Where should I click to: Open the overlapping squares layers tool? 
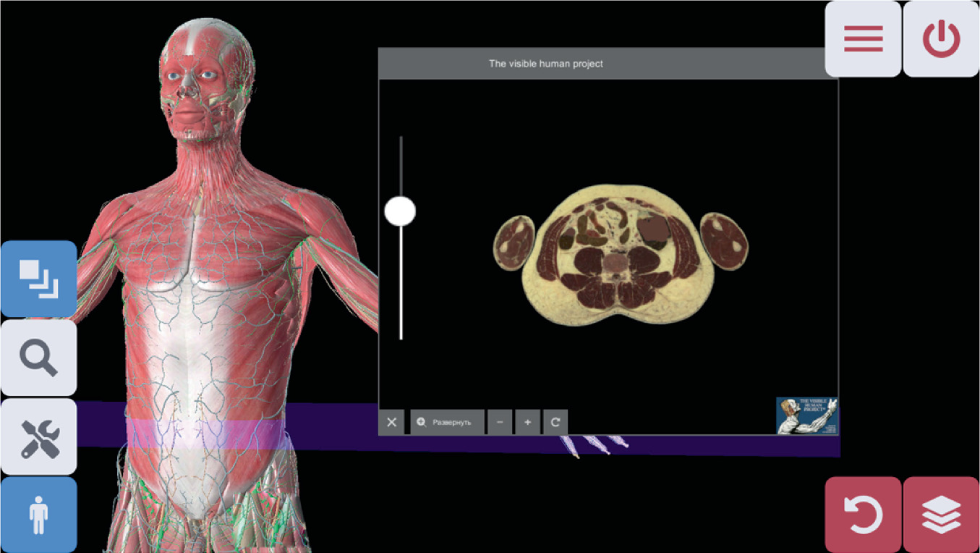click(x=39, y=279)
